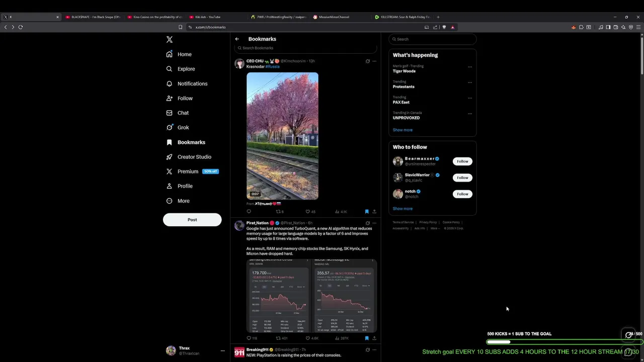Click the Brave Shields icon in address bar
This screenshot has width=644, height=362.
pyautogui.click(x=444, y=27)
